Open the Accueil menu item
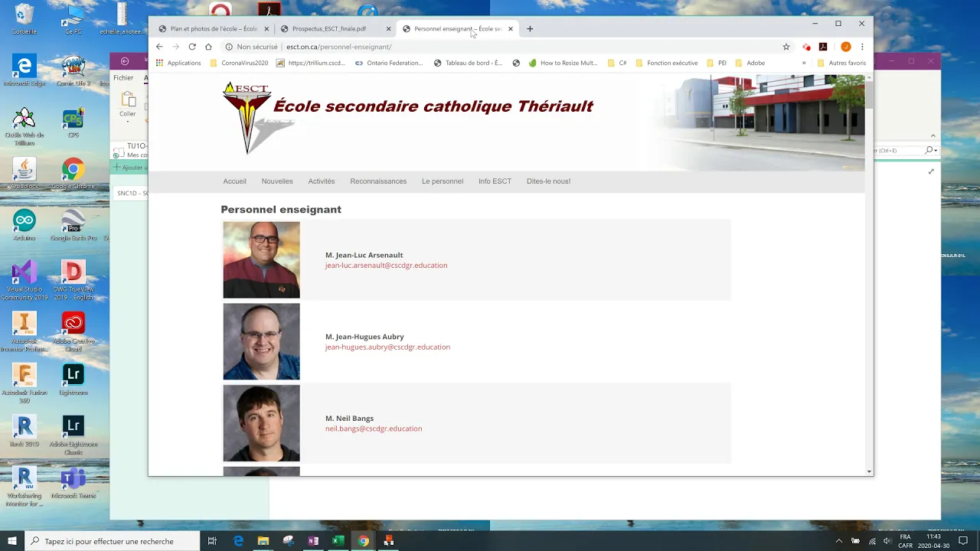Screen dimensions: 980x551 tap(234, 181)
